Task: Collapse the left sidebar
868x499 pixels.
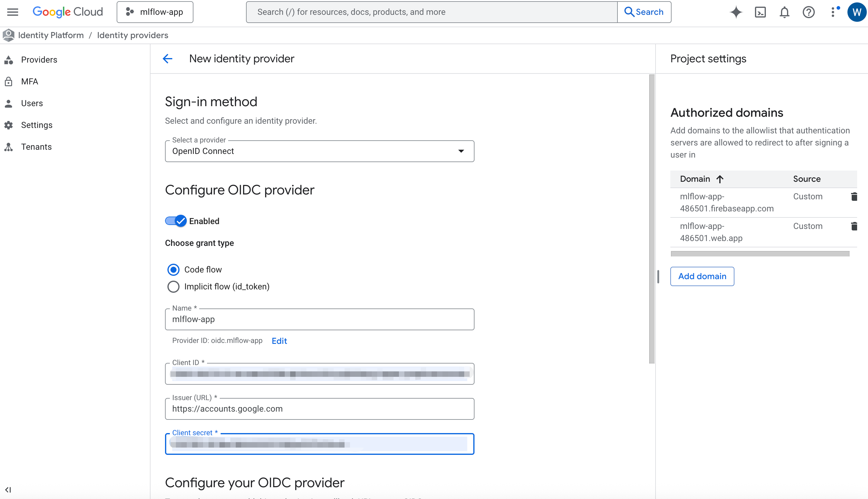Action: point(8,489)
